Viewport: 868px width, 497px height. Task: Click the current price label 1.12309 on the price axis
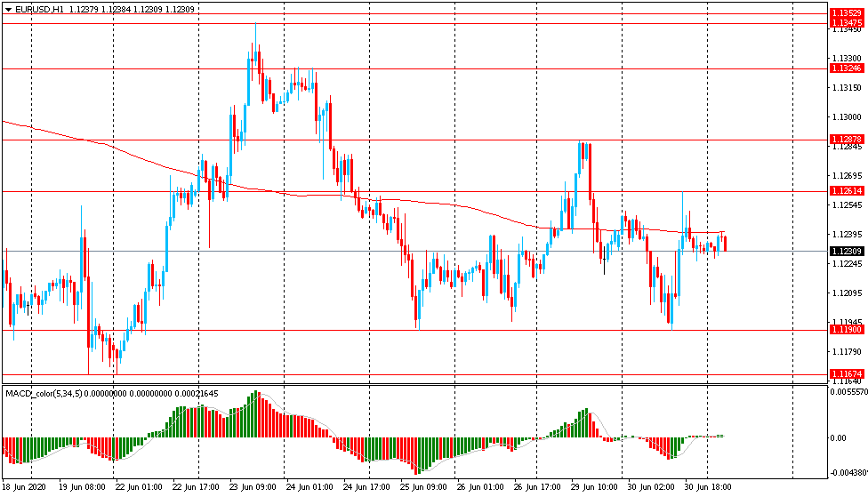pyautogui.click(x=847, y=252)
